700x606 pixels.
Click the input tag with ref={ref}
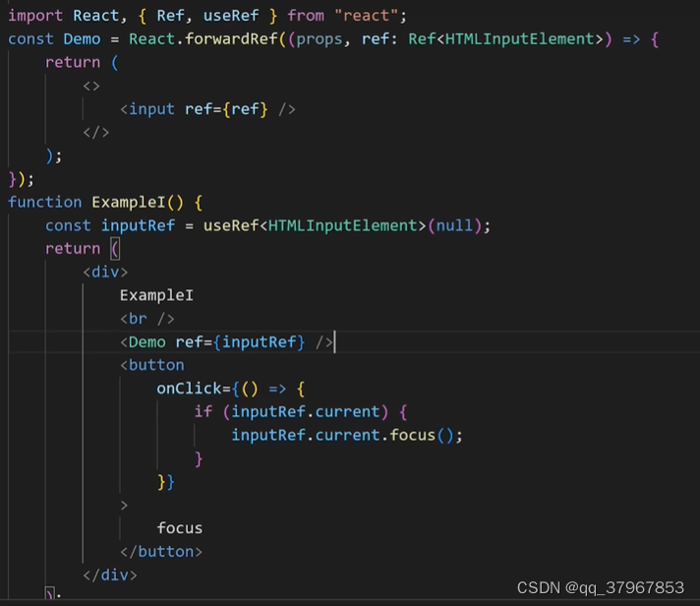pyautogui.click(x=207, y=109)
